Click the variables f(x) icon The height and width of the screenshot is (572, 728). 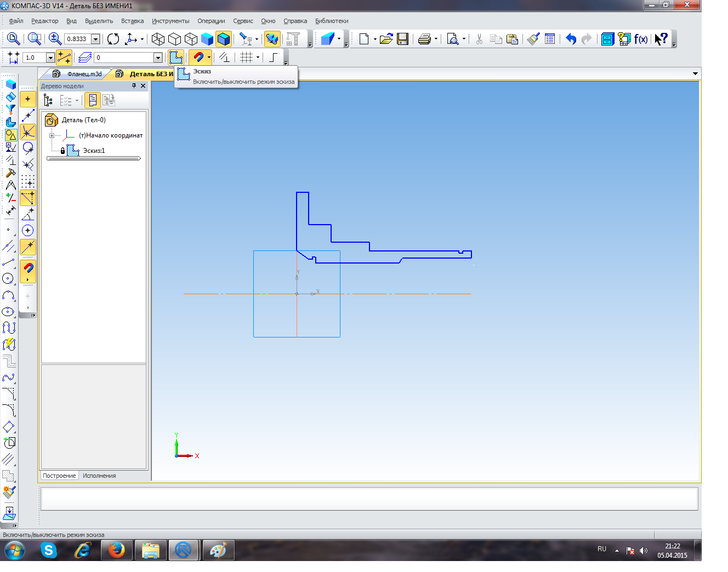pyautogui.click(x=641, y=39)
